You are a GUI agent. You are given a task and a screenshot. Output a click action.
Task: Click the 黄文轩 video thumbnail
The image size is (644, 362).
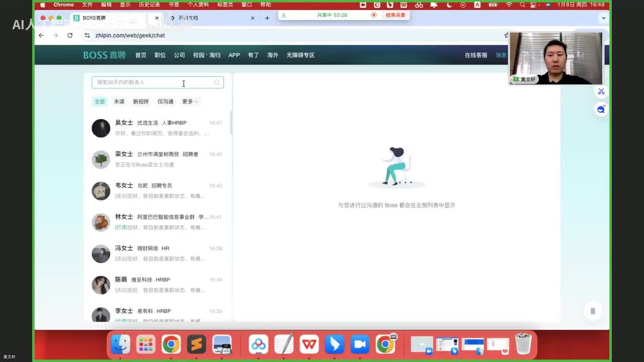coord(555,58)
